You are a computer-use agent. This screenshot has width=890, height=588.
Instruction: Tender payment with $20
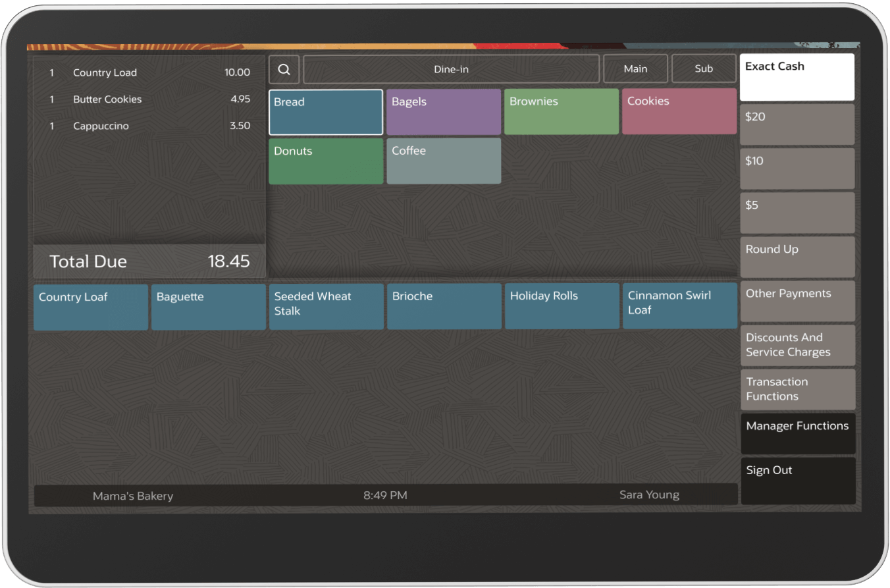(797, 124)
